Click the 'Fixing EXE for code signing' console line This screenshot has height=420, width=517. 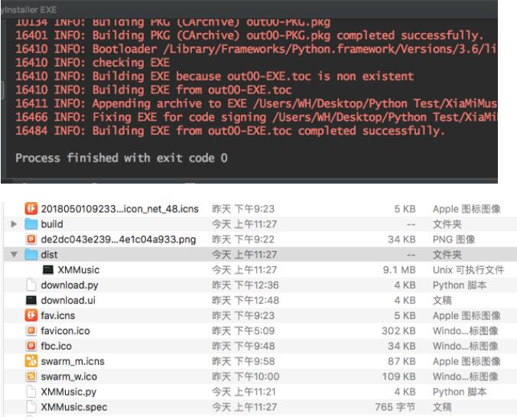coord(255,117)
